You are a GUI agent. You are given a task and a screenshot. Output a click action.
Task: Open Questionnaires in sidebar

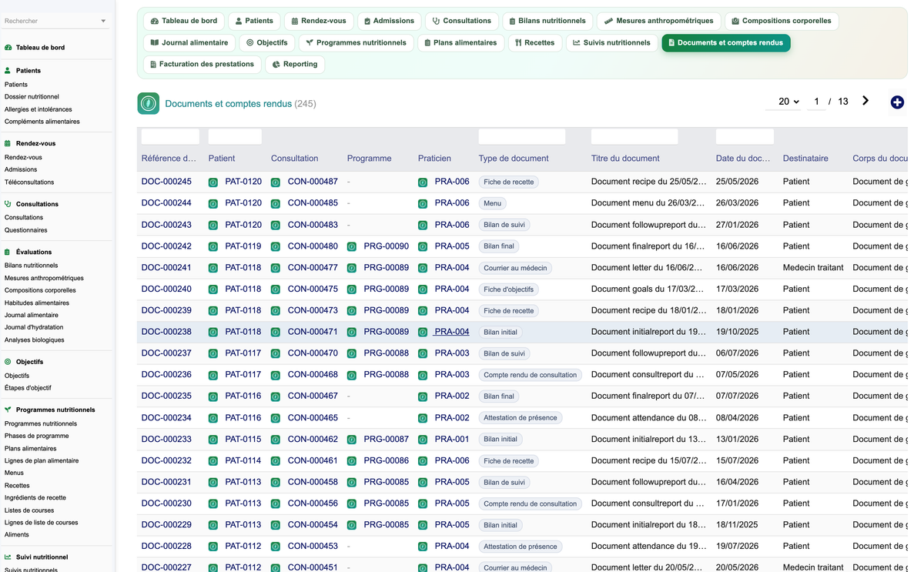26,230
